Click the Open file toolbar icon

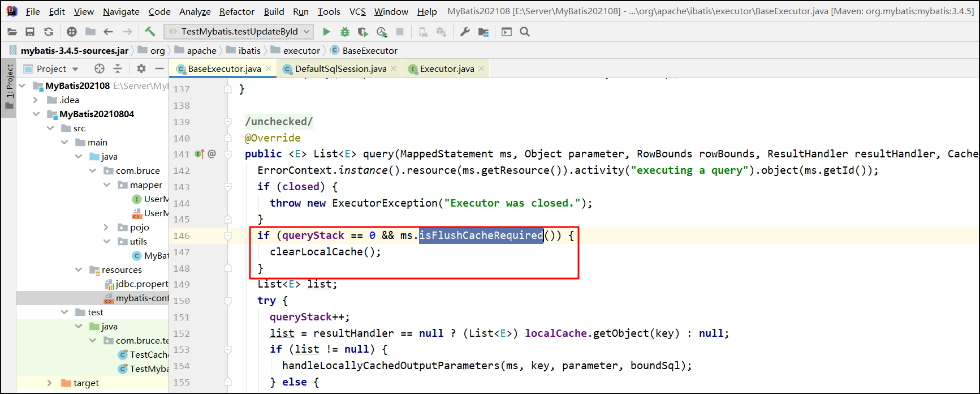click(x=12, y=32)
